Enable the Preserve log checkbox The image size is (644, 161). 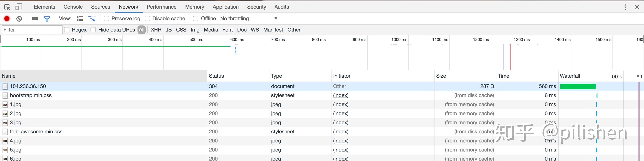pos(106,18)
